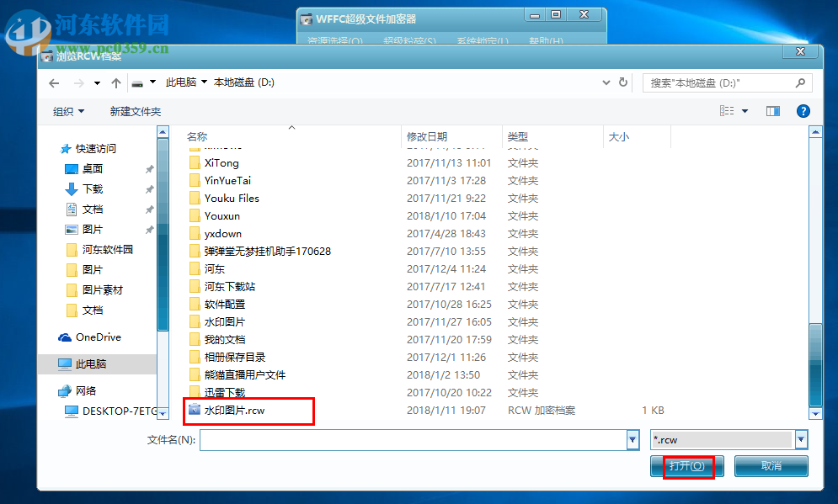The image size is (838, 504).
Task: Select 弹弹堂无梦挂机助手170628 folder
Action: coord(267,251)
